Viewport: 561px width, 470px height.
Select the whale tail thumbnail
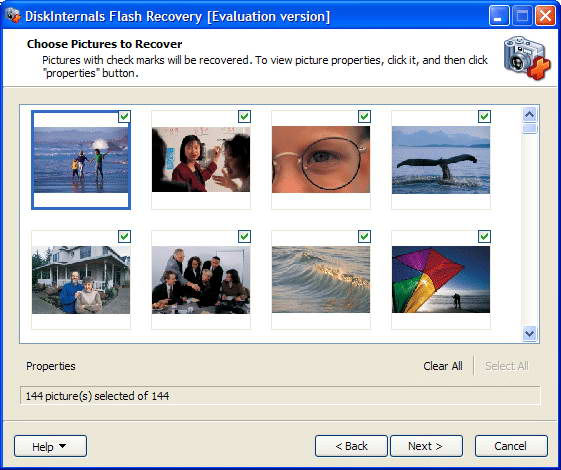tap(441, 160)
